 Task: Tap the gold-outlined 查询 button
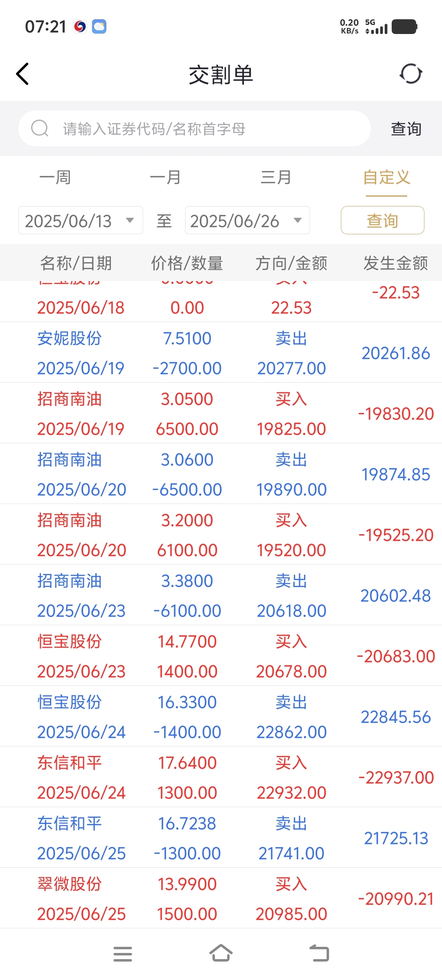coord(383,220)
